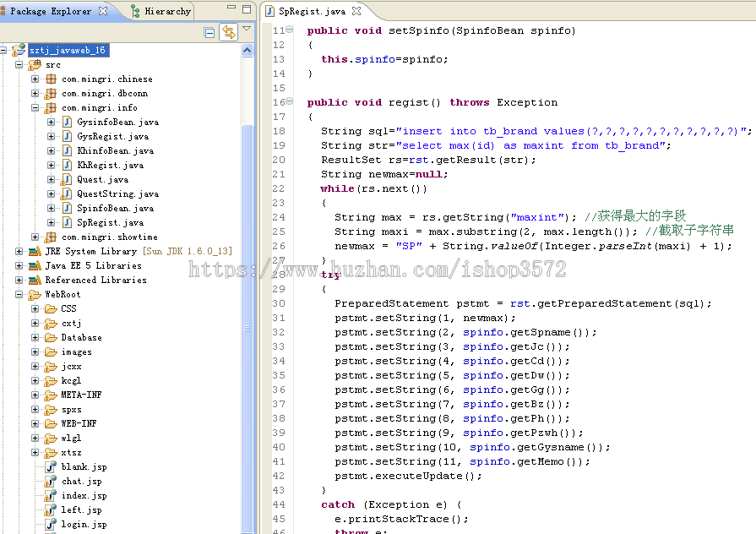Select the jcxx folder label
756x534 pixels.
[71, 367]
